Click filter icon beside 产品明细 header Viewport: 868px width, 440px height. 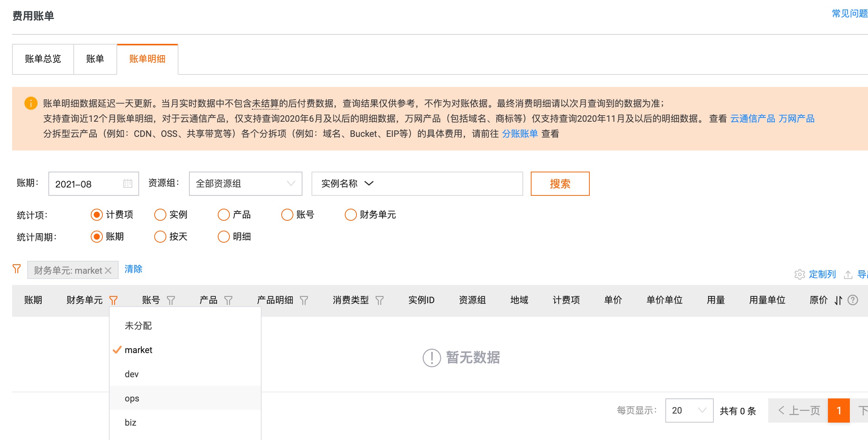pos(304,301)
